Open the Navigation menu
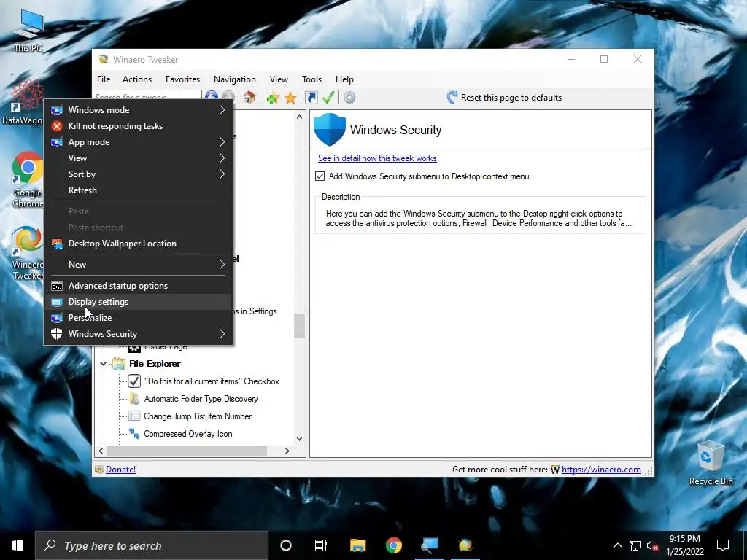Image resolution: width=747 pixels, height=560 pixels. point(235,79)
